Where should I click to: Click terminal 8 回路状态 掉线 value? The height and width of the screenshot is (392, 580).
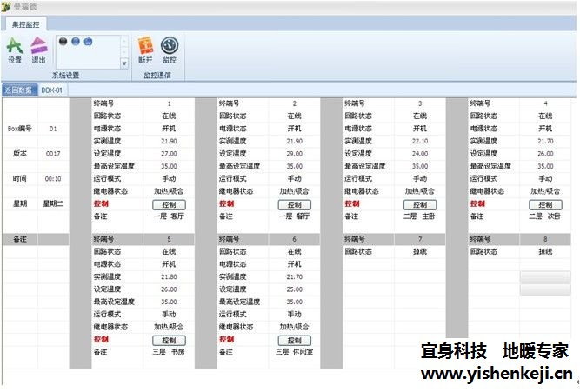click(x=545, y=251)
